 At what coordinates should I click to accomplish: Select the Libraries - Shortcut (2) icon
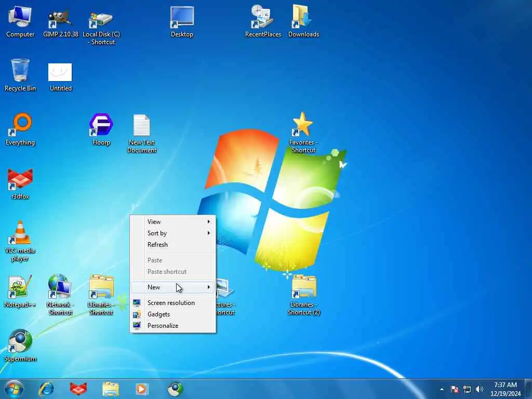[x=303, y=295]
